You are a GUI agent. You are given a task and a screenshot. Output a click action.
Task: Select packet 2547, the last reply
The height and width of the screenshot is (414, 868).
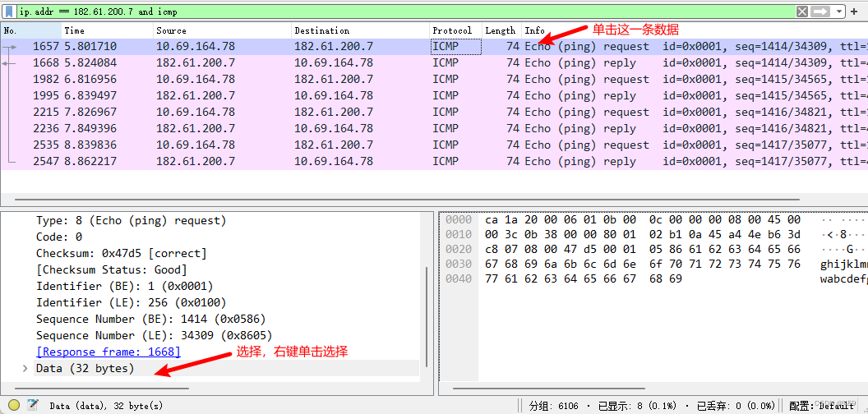434,162
